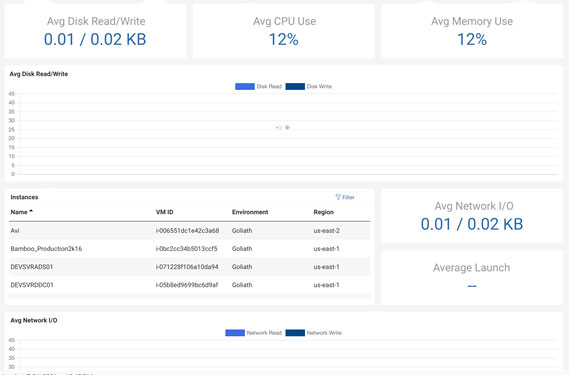The image size is (569, 375).
Task: Click Goliath environment in Avi row
Action: click(x=242, y=231)
